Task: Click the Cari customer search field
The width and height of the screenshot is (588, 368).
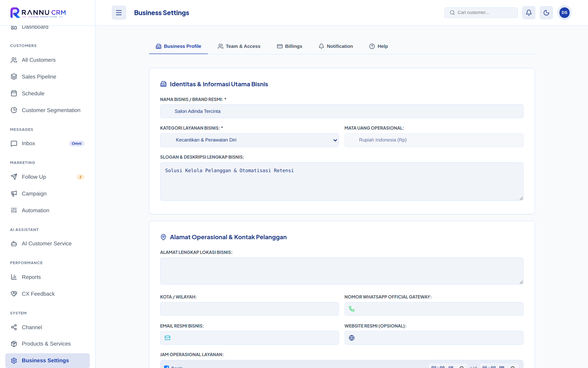Action: coord(481,13)
